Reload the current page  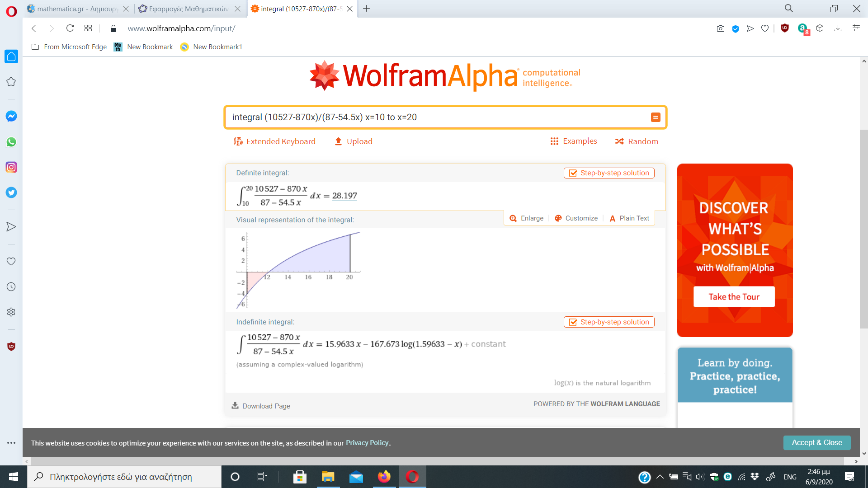tap(70, 28)
